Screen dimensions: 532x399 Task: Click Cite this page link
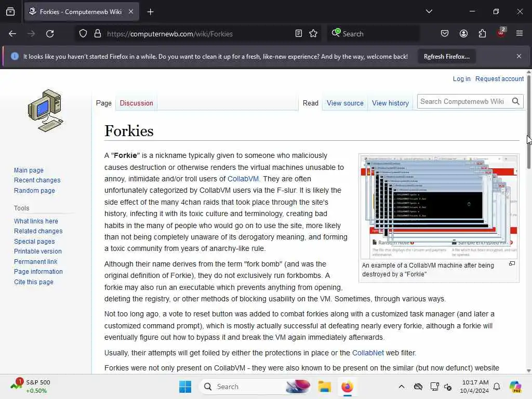pyautogui.click(x=34, y=282)
